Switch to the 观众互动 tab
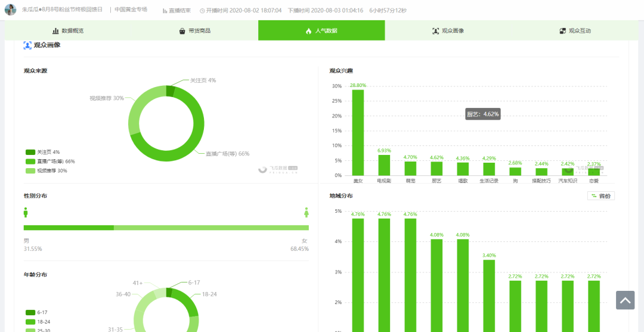Image resolution: width=644 pixels, height=332 pixels. 575,31
